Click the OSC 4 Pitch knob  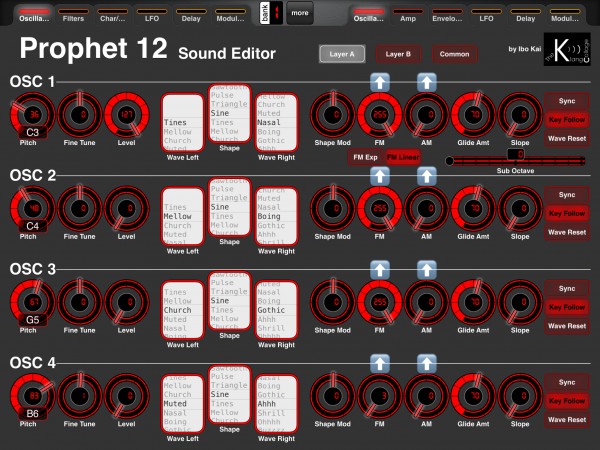point(33,396)
